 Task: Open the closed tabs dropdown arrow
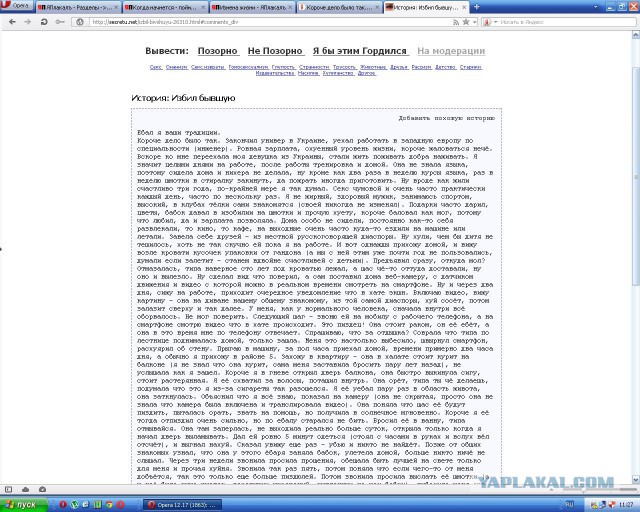[596, 7]
